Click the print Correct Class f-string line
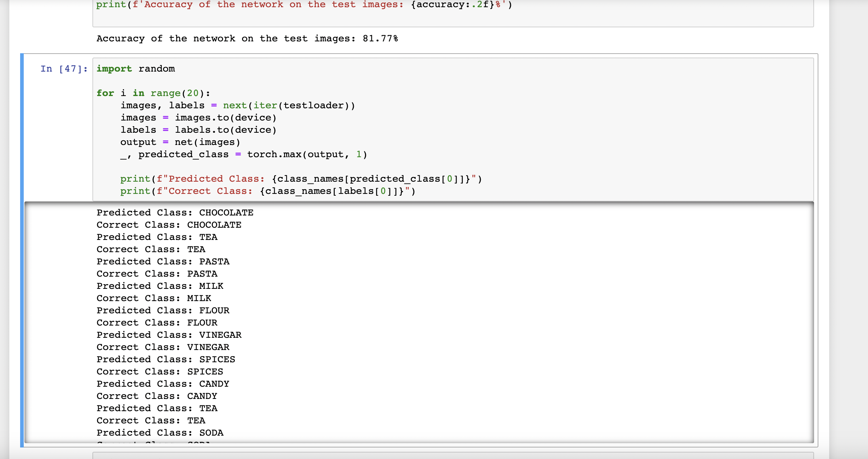Viewport: 868px width, 459px height. [268, 191]
